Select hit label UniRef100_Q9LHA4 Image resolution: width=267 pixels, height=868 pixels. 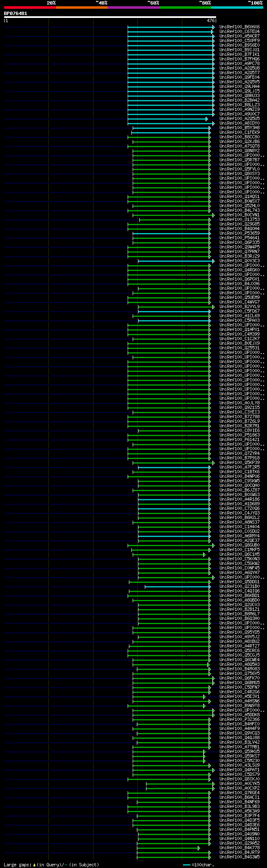pyautogui.click(x=239, y=87)
